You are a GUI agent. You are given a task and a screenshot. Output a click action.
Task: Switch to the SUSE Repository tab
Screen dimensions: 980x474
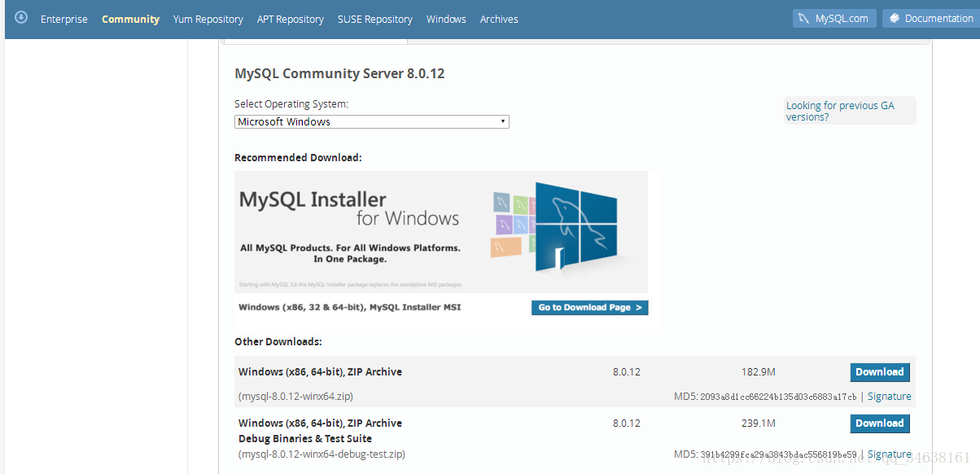[375, 19]
